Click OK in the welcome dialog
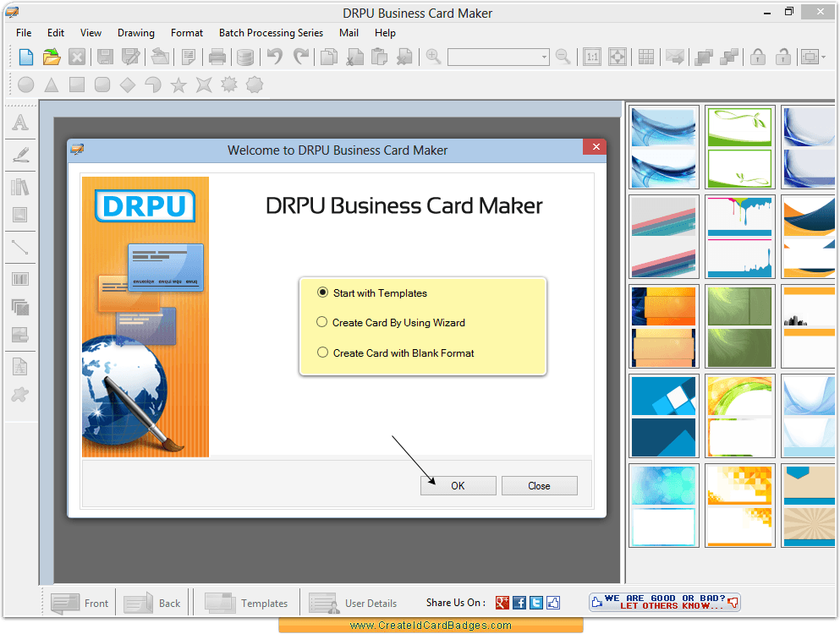The image size is (840, 634). [458, 486]
